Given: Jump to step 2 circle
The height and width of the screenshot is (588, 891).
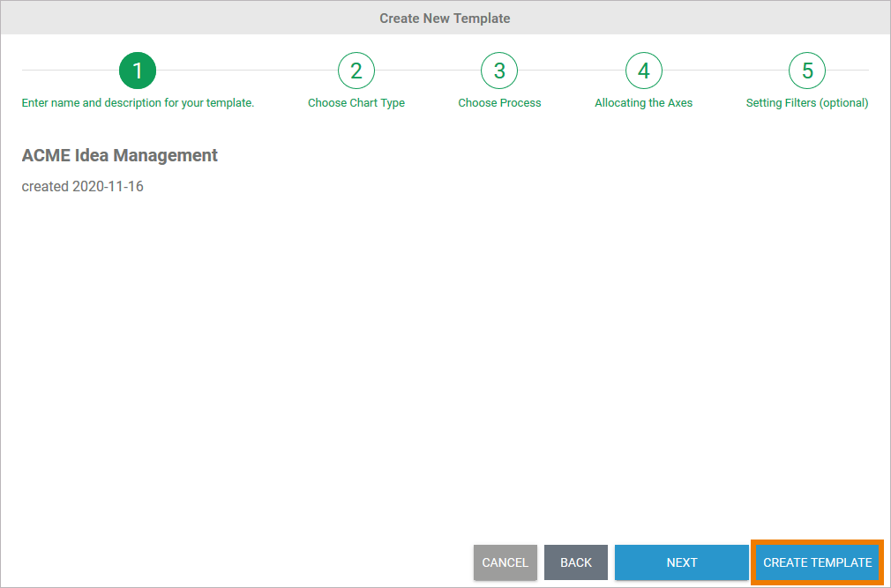Looking at the screenshot, I should pyautogui.click(x=356, y=71).
